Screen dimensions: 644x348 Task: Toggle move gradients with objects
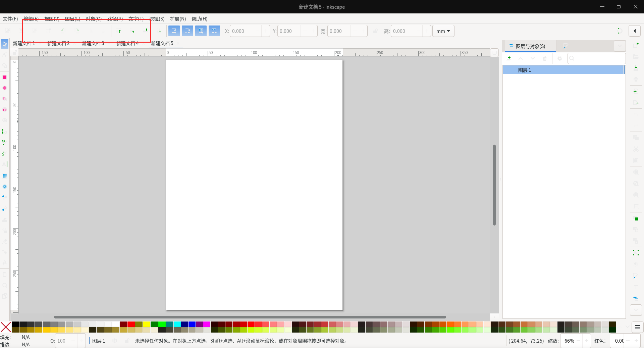pyautogui.click(x=201, y=31)
